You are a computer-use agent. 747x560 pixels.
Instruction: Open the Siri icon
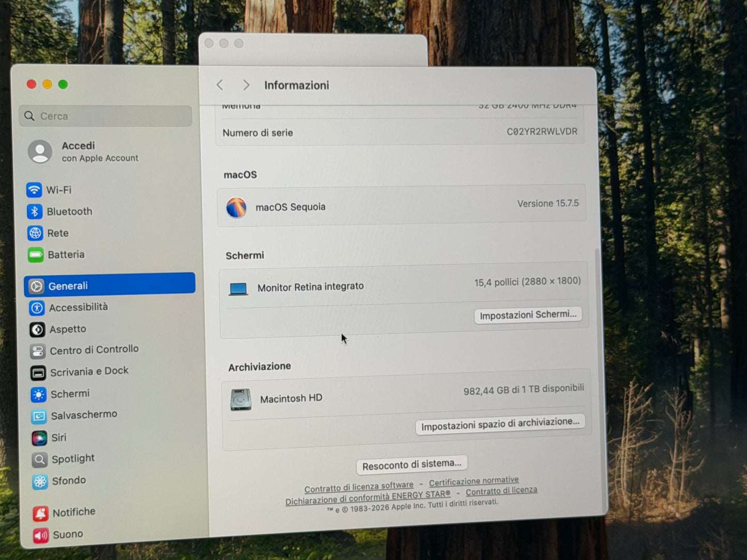[x=39, y=438]
